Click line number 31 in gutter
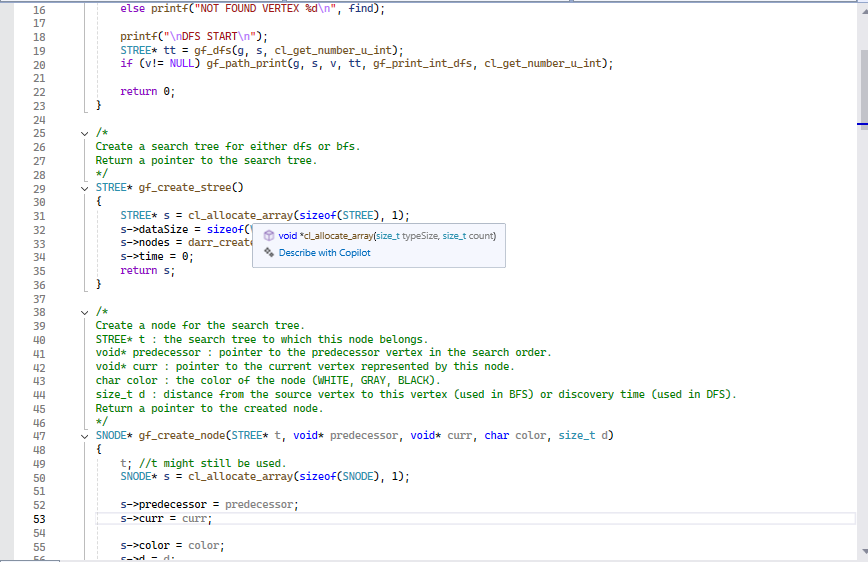The width and height of the screenshot is (868, 562). 39,216
